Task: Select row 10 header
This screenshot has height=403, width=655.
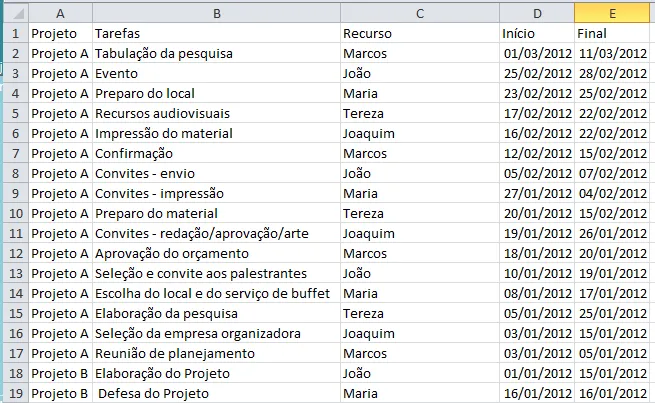Action: [16, 213]
